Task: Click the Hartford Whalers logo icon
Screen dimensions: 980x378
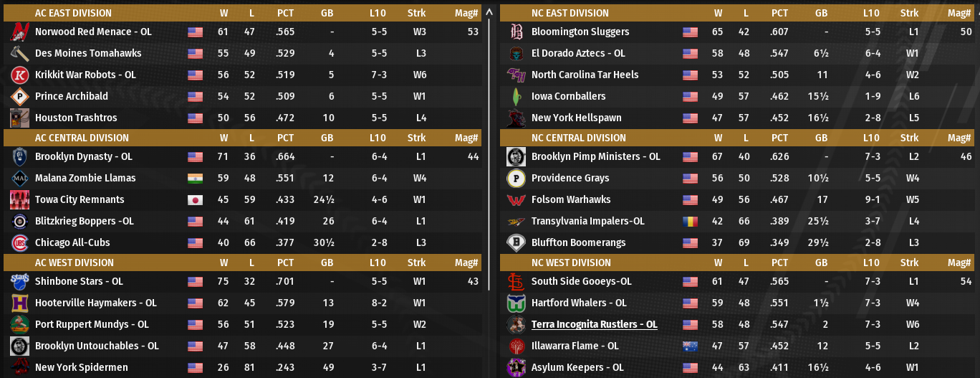Action: (516, 303)
